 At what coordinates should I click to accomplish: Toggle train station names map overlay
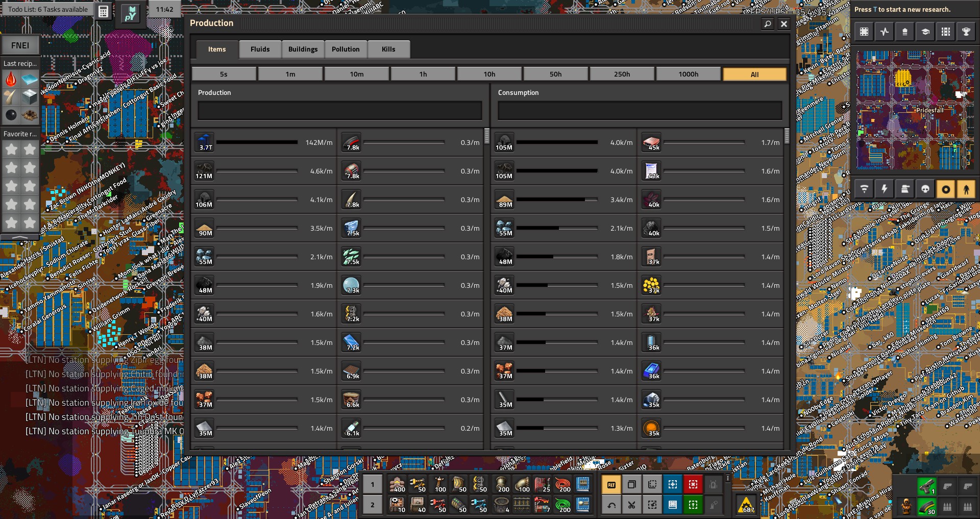(x=946, y=189)
